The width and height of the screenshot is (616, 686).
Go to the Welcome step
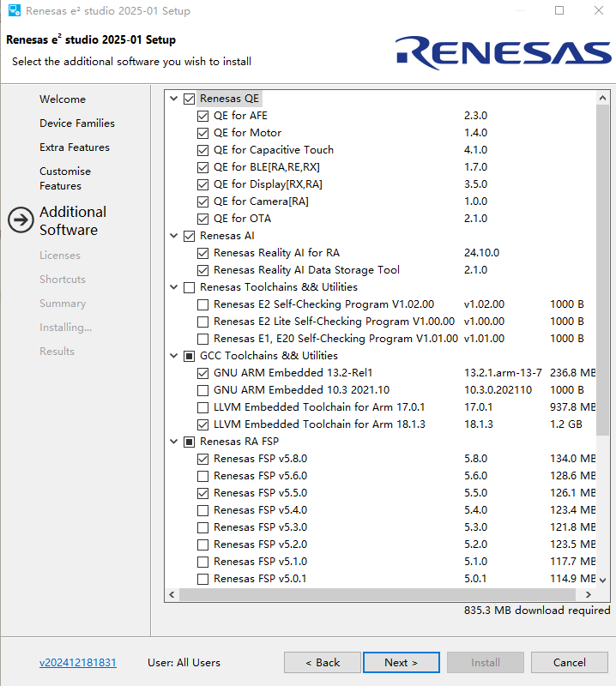tap(63, 99)
